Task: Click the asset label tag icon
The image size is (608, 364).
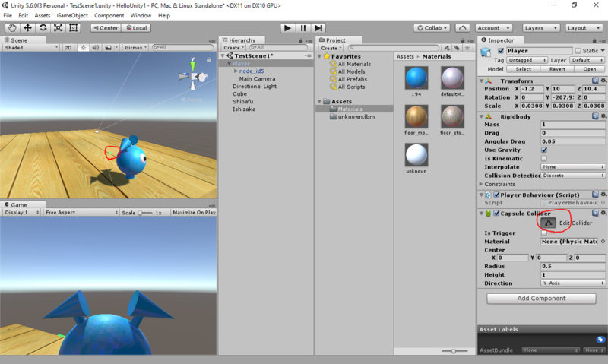Action: point(600,340)
